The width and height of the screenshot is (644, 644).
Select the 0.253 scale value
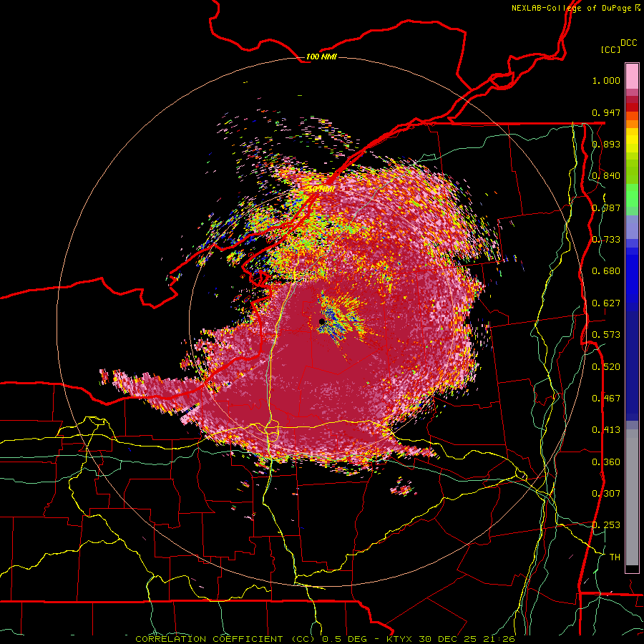[606, 525]
